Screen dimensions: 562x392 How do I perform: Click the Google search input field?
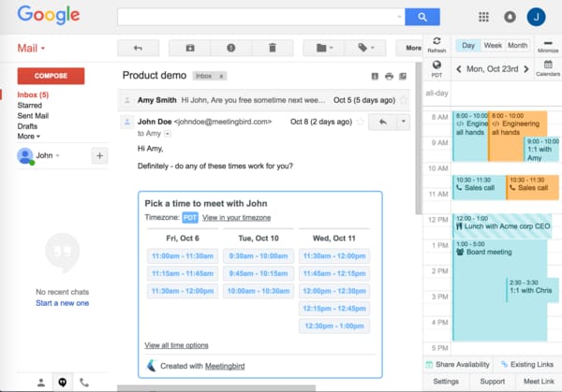(x=261, y=17)
